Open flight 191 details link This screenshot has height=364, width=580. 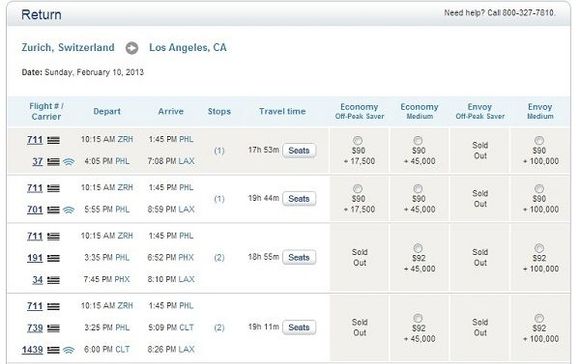pyautogui.click(x=35, y=258)
